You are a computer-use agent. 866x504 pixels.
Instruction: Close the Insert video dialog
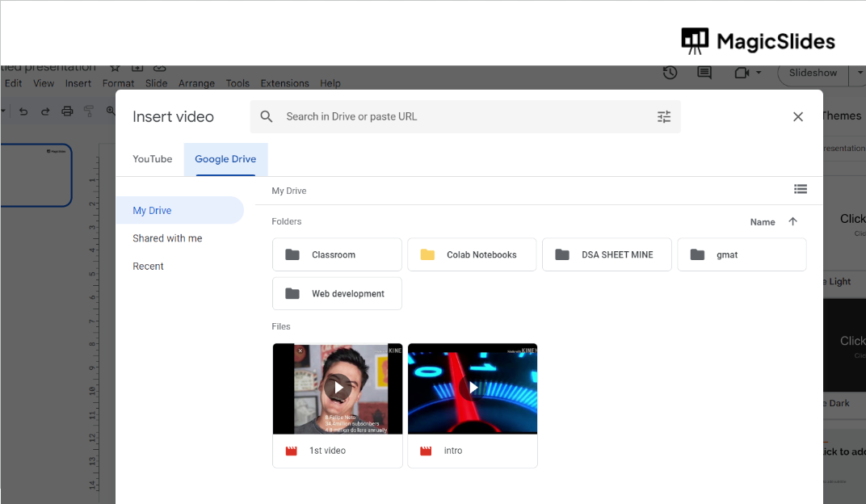[797, 117]
